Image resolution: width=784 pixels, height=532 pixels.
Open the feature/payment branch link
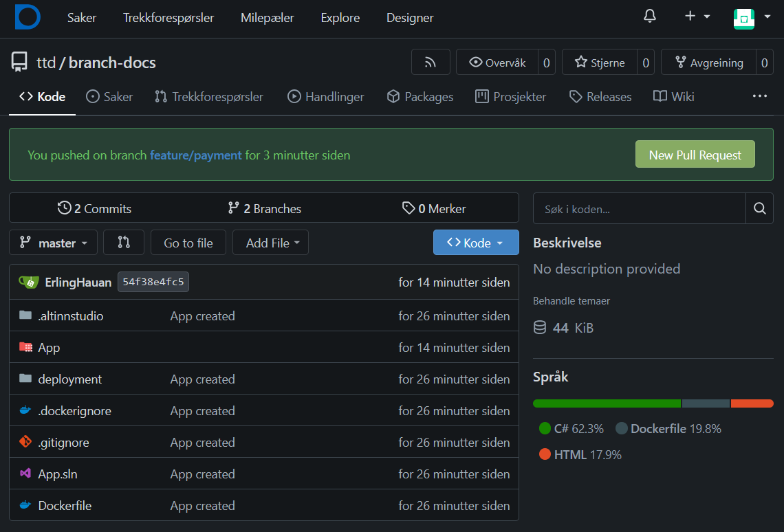click(x=196, y=155)
